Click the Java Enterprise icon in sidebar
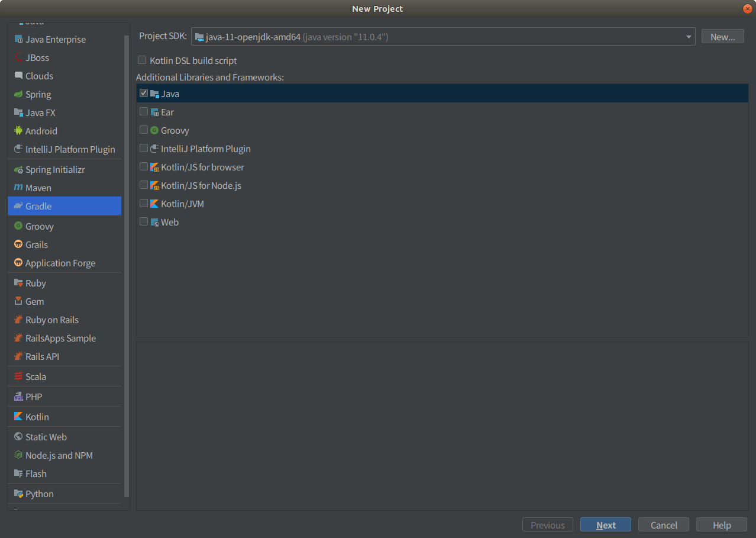Screen dimensions: 756x538 coord(18,40)
